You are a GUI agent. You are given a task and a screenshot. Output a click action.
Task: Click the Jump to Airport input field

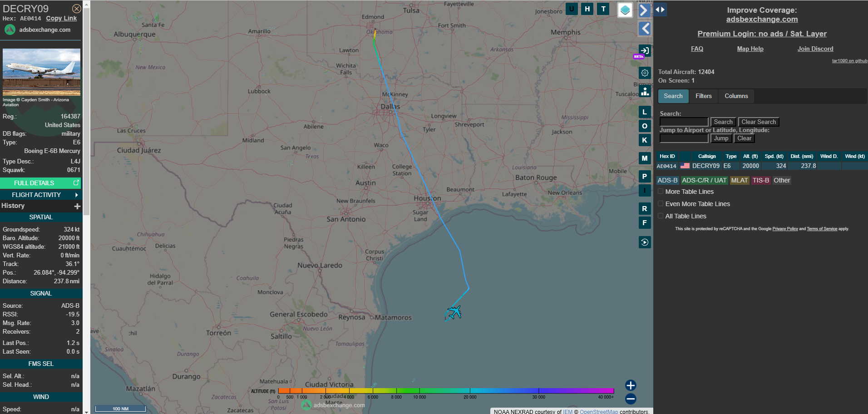click(x=684, y=138)
